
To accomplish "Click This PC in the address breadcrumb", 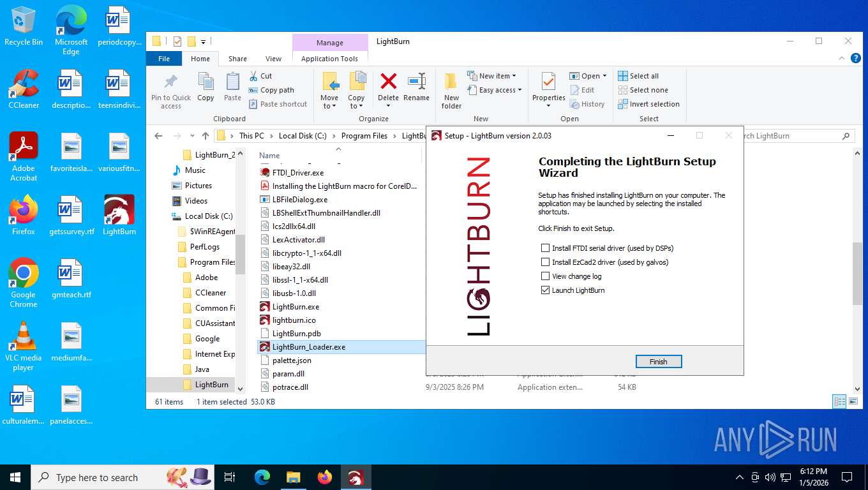I will tap(251, 136).
